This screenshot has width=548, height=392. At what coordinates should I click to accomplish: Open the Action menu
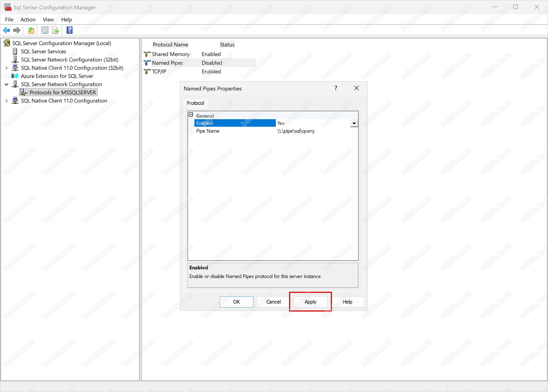click(x=28, y=20)
